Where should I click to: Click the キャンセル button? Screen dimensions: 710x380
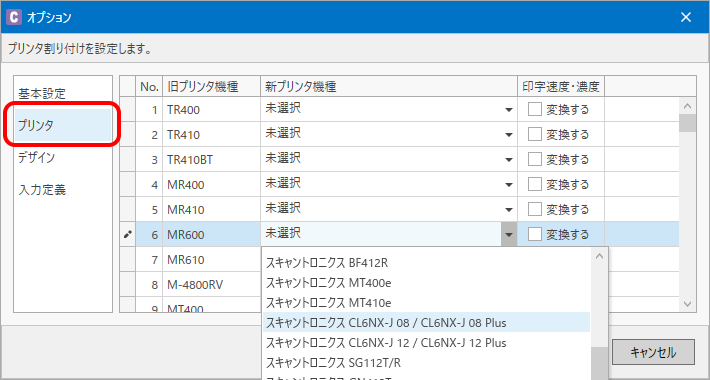(x=653, y=352)
